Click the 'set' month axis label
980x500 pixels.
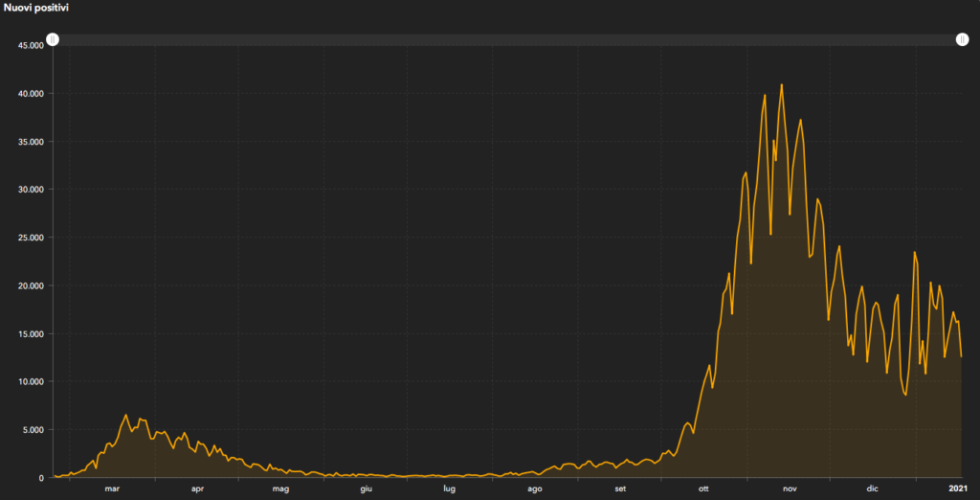click(620, 489)
